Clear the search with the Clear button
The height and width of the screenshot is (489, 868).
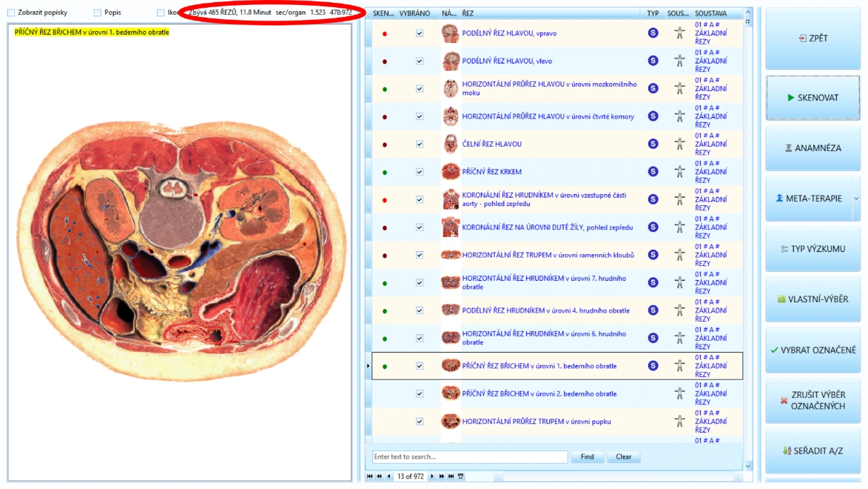pyautogui.click(x=623, y=457)
